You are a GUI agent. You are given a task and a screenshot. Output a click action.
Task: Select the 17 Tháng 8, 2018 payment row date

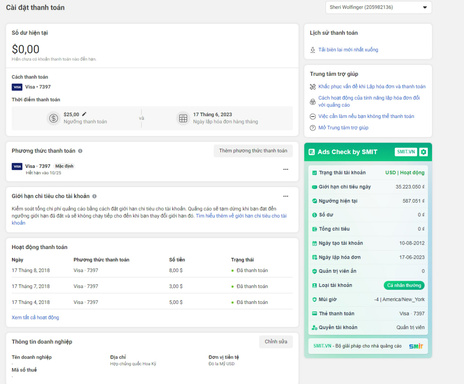pyautogui.click(x=31, y=270)
